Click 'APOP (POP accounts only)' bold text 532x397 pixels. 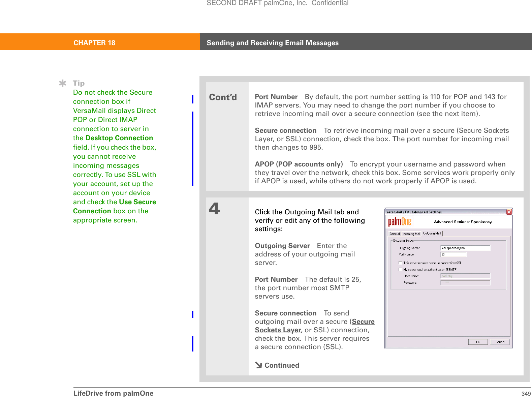[x=299, y=164]
